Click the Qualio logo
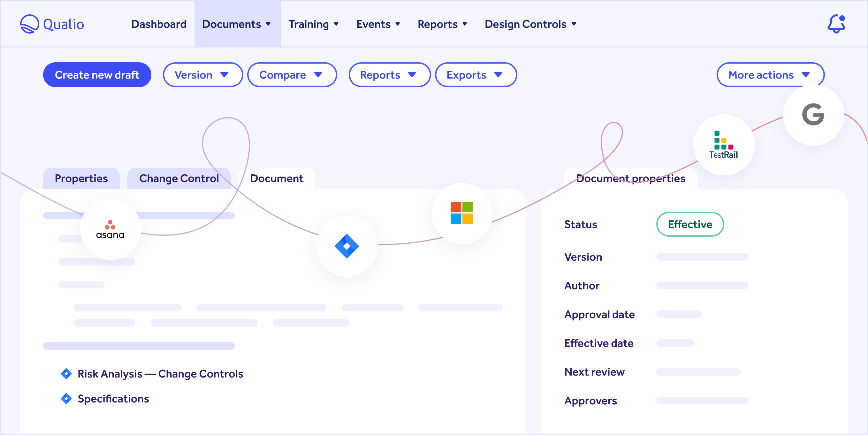The image size is (868, 435). coord(52,24)
